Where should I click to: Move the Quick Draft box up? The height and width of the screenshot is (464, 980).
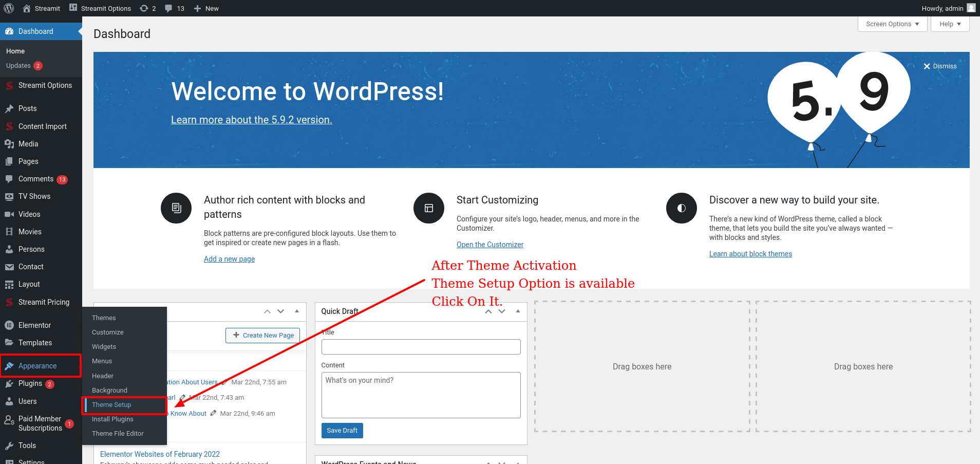pyautogui.click(x=488, y=311)
